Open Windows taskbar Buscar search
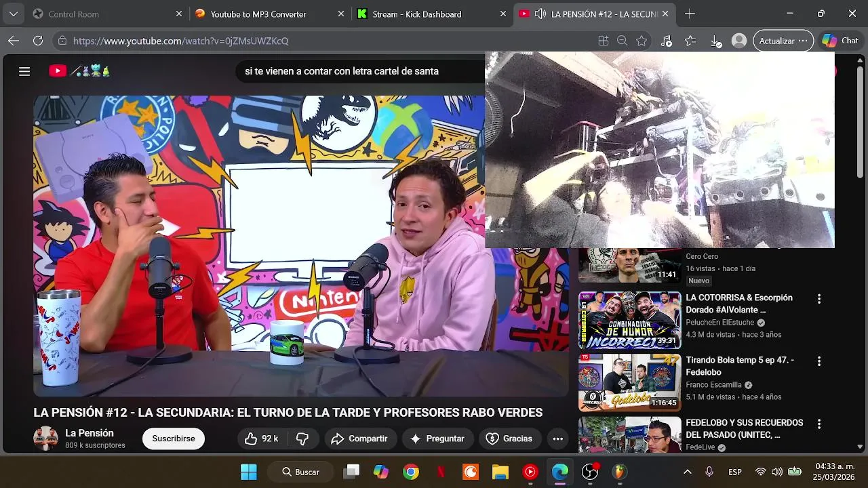Image resolution: width=868 pixels, height=488 pixels. click(x=299, y=472)
